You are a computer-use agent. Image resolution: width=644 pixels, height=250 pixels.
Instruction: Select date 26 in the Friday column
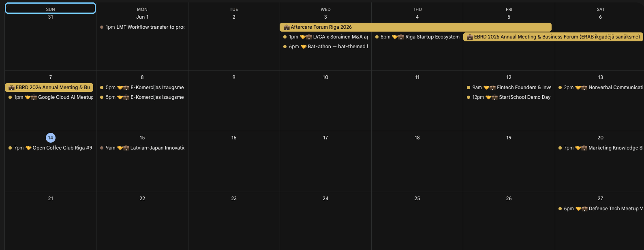509,199
